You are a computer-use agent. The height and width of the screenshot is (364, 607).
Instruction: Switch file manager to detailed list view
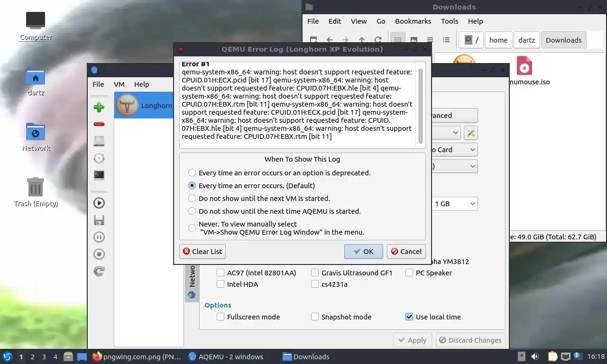446,40
